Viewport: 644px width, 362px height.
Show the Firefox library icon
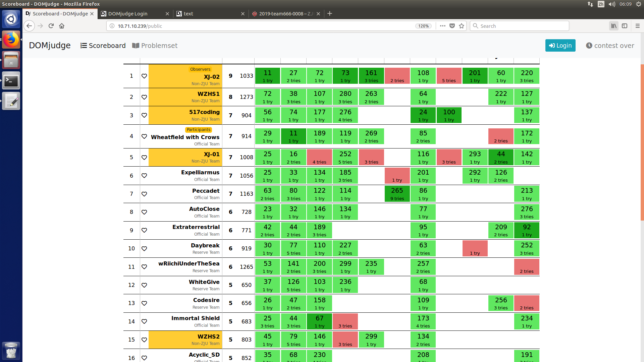(613, 26)
